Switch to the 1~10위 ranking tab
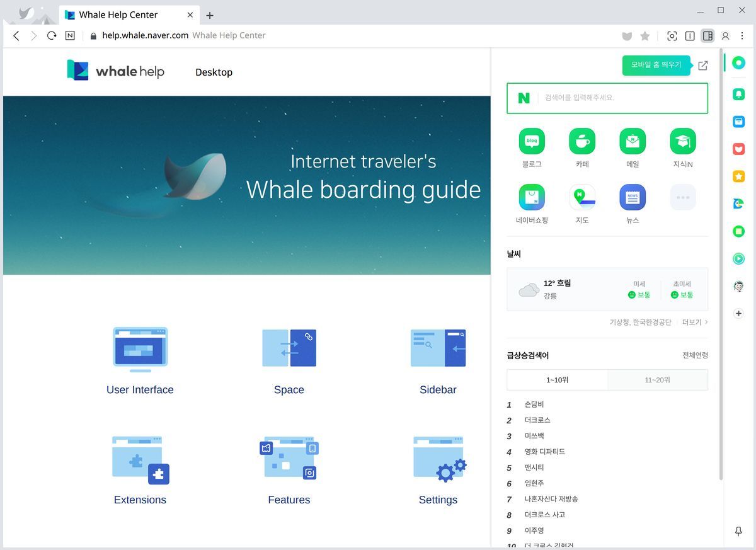Image resolution: width=756 pixels, height=550 pixels. click(558, 380)
